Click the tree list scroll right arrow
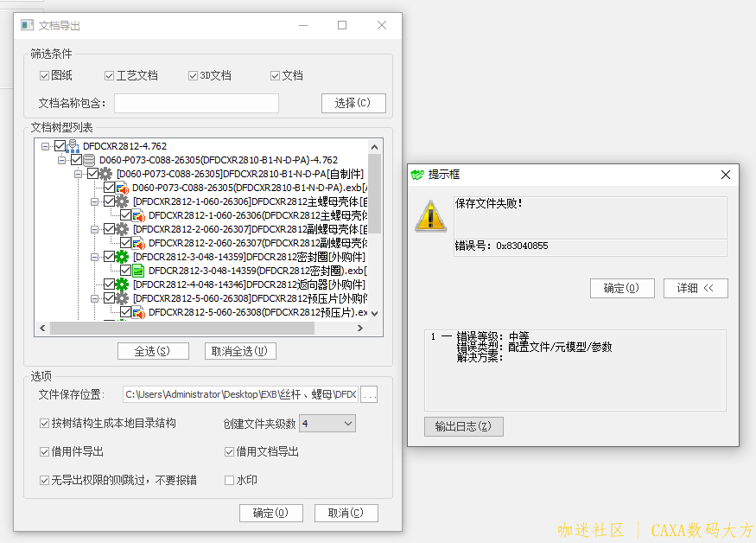Image resolution: width=756 pixels, height=543 pixels. click(x=359, y=329)
